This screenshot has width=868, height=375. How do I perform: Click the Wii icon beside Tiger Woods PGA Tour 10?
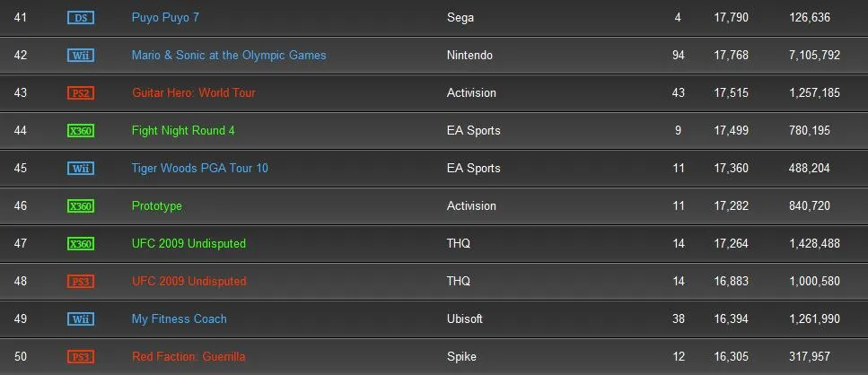click(x=81, y=169)
